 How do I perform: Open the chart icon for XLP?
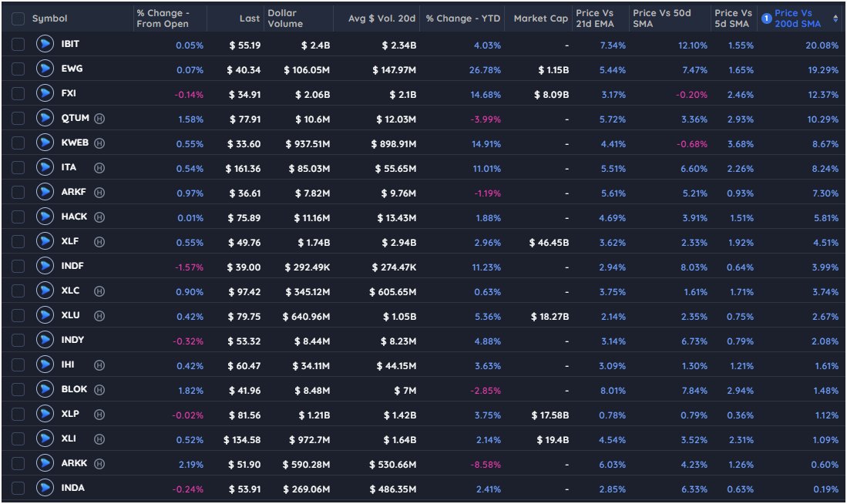[45, 414]
